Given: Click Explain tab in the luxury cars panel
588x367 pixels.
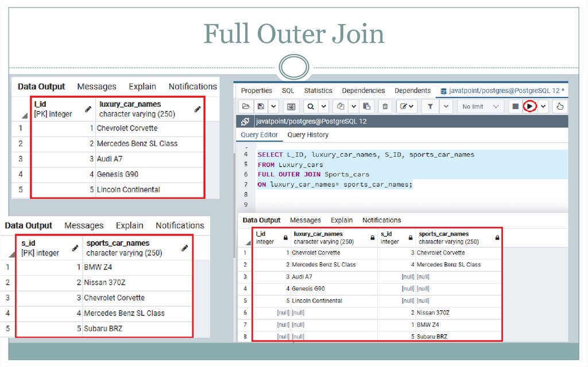Looking at the screenshot, I should click(x=142, y=87).
